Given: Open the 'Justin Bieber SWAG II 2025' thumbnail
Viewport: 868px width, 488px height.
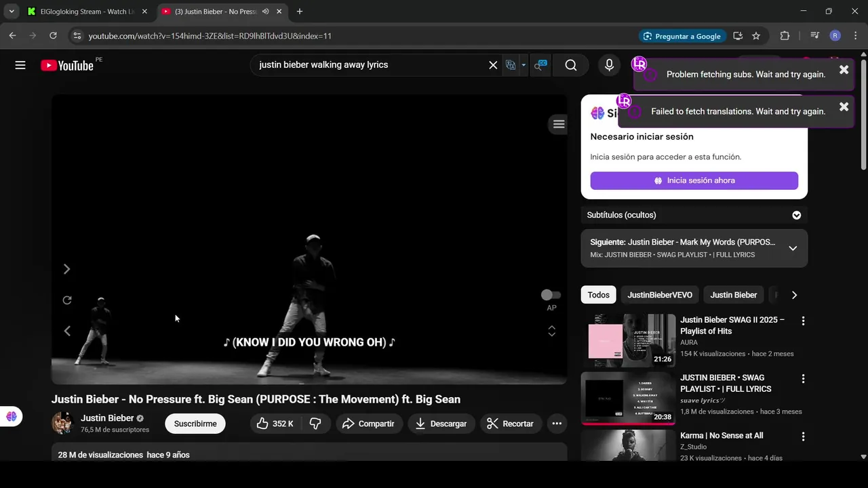Looking at the screenshot, I should coord(629,340).
